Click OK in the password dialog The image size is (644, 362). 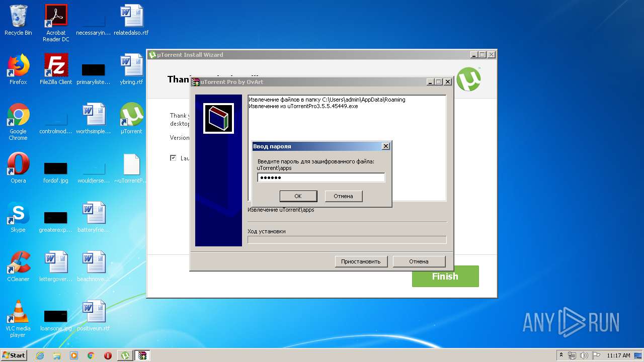coord(298,196)
